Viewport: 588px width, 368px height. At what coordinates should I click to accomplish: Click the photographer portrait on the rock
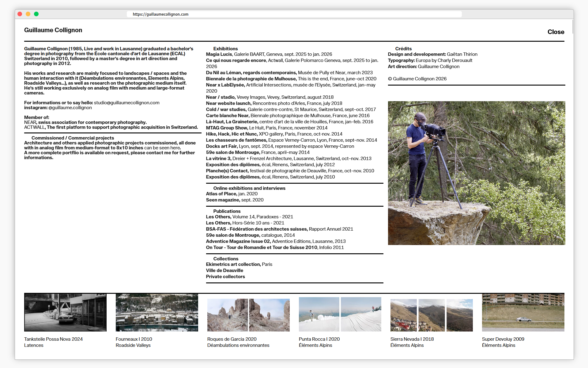[x=476, y=173]
